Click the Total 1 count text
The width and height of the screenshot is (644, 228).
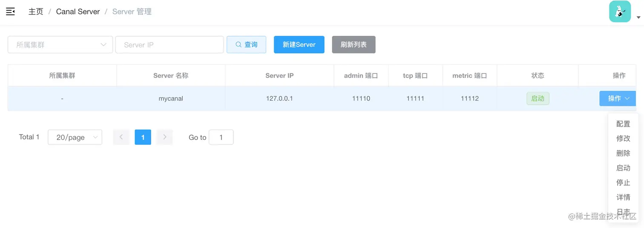(29, 137)
